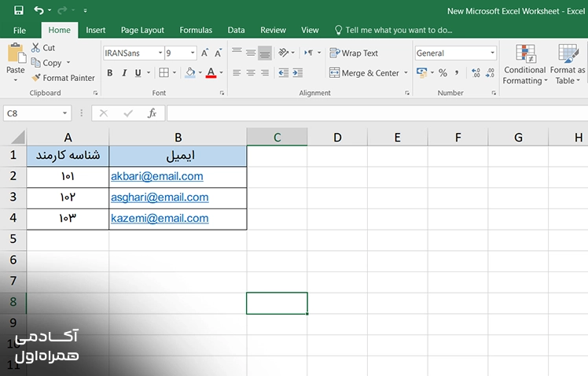Click the Decrease Indent icon
Screen dimensions: 588x376
pyautogui.click(x=284, y=73)
